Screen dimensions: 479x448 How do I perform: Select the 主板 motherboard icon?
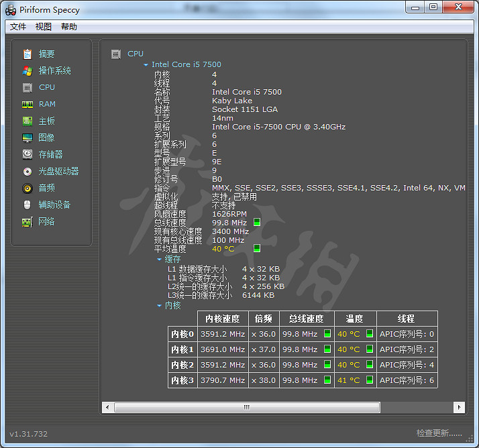pos(28,121)
